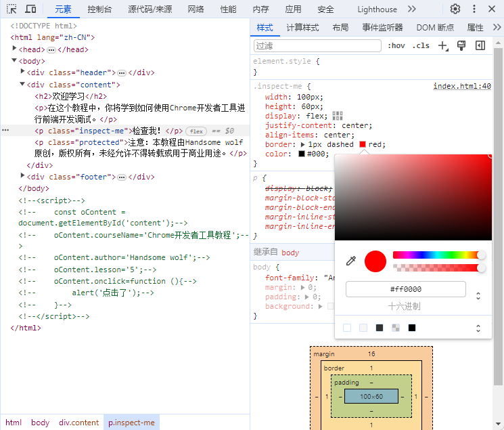The image size is (504, 430).
Task: Toggle :hov element state panel
Action: pos(396,45)
